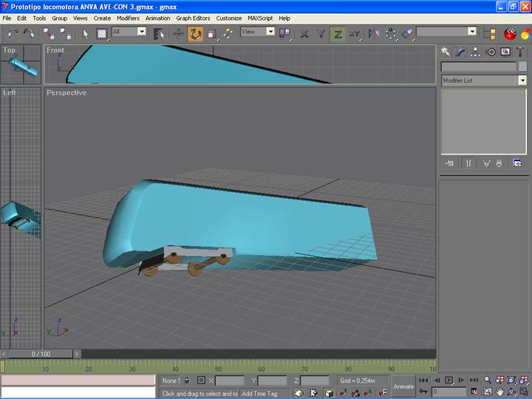The height and width of the screenshot is (399, 532).
Task: Select the Pan hand viewport tool
Action: (500, 392)
